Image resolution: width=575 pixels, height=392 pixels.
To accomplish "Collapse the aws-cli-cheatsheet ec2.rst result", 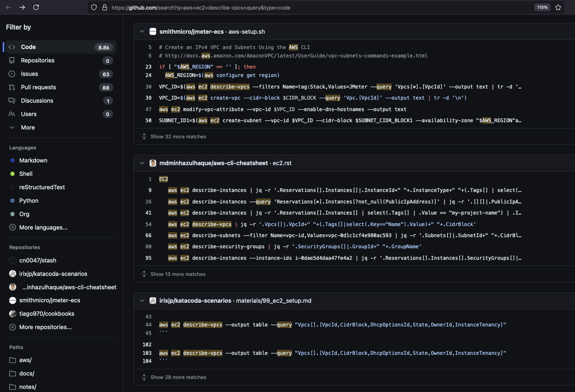I will pos(142,163).
